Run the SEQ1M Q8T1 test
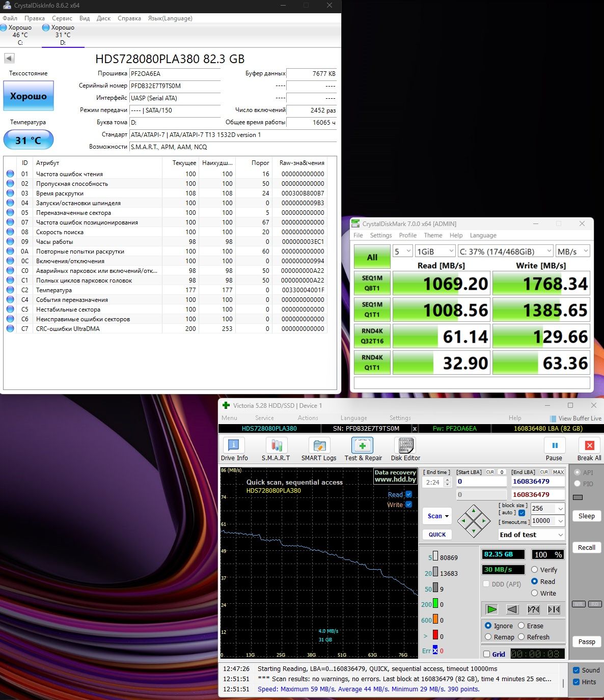Image resolution: width=604 pixels, height=700 pixels. coord(372,284)
